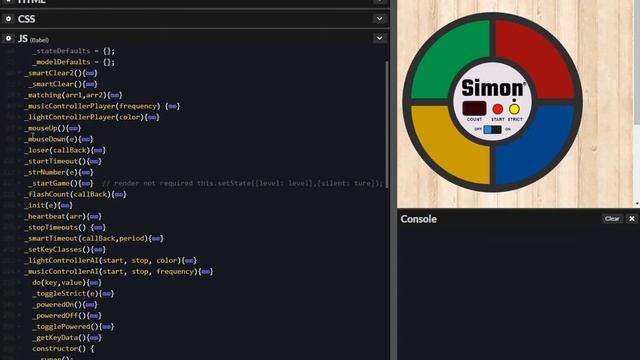The height and width of the screenshot is (360, 640).
Task: Toggle the yellow STRICT button on Simon
Action: [x=514, y=109]
